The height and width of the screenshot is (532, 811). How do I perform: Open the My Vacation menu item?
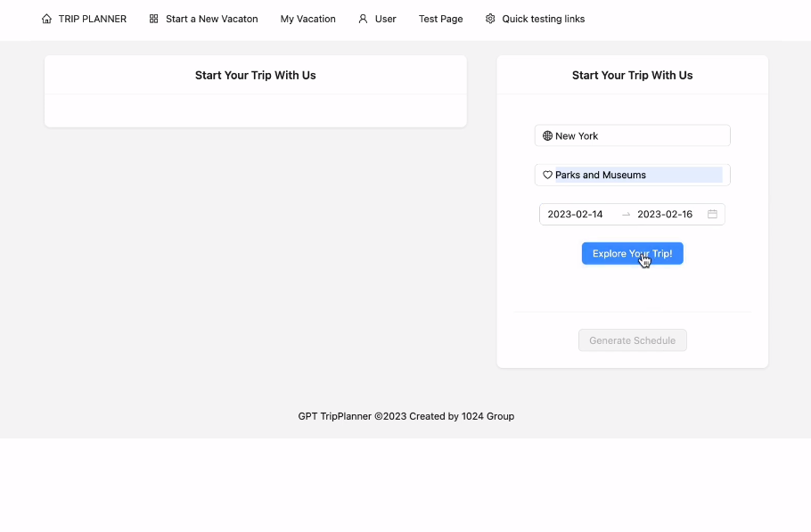click(x=307, y=19)
